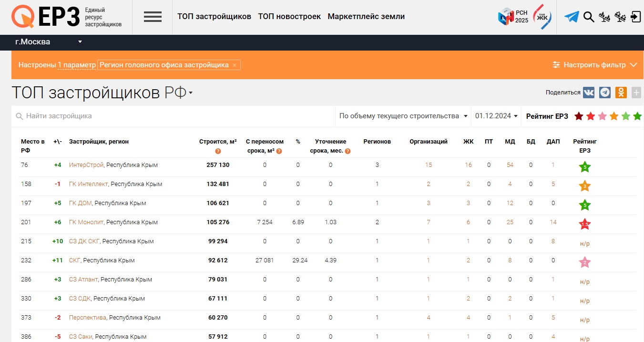Click ГК Монолит's red 1.5-star rating
This screenshot has width=644, height=342.
[x=585, y=225]
